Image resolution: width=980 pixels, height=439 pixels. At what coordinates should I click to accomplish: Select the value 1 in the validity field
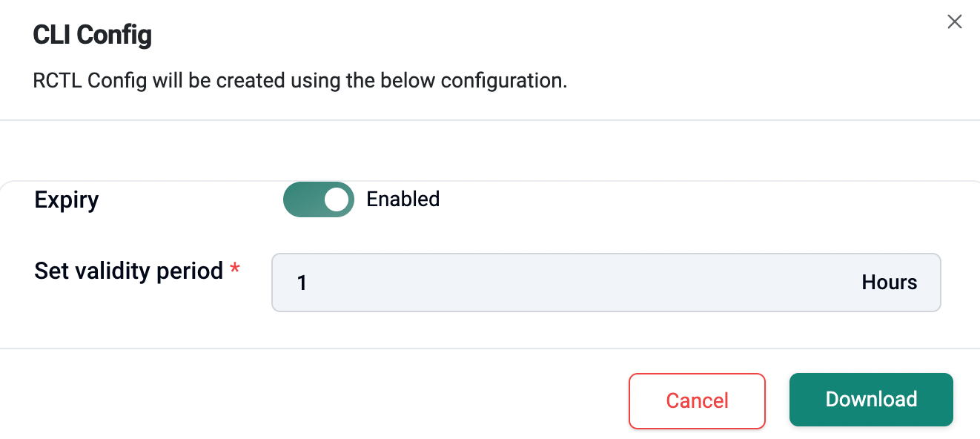click(x=302, y=283)
